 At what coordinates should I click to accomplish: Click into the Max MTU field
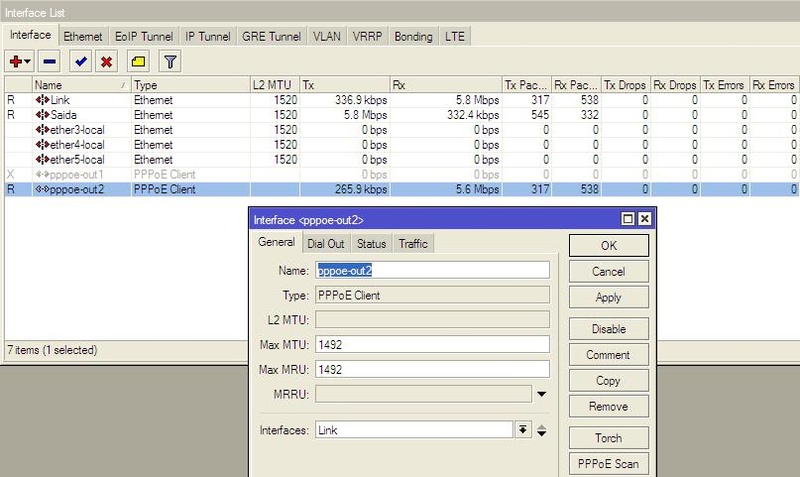432,344
